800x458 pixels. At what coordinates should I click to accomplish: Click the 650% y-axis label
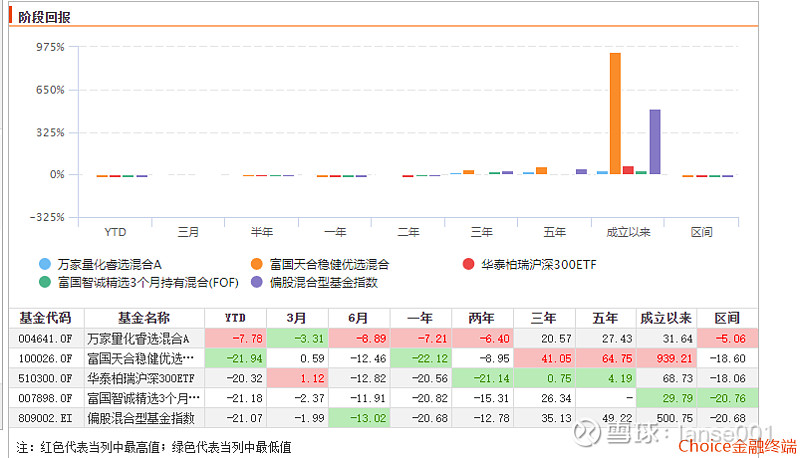click(50, 90)
